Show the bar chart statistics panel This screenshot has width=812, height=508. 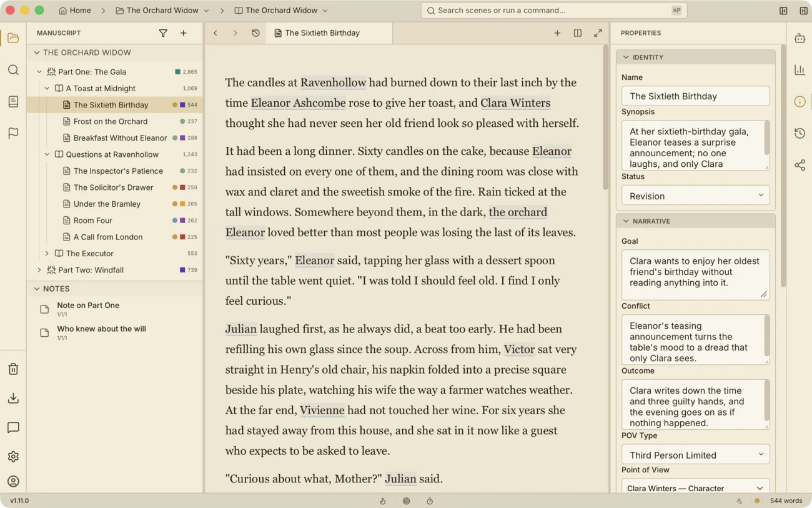[x=800, y=70]
